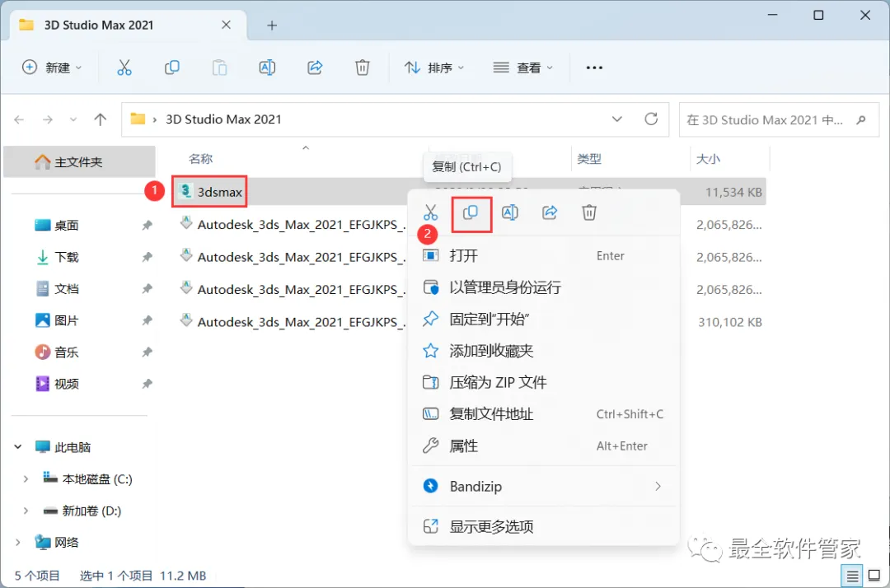This screenshot has width=890, height=588.
Task: Switch to large icons view in the status bar
Action: click(x=874, y=576)
